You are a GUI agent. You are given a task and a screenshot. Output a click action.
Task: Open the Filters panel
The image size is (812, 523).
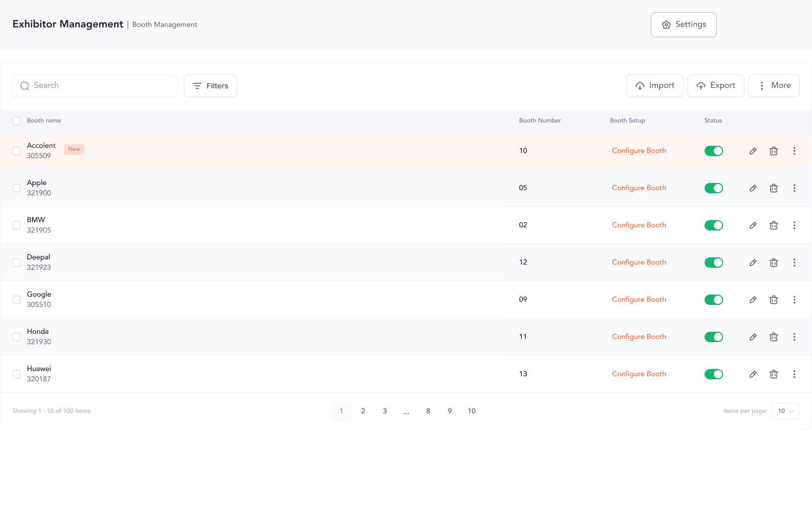[210, 86]
